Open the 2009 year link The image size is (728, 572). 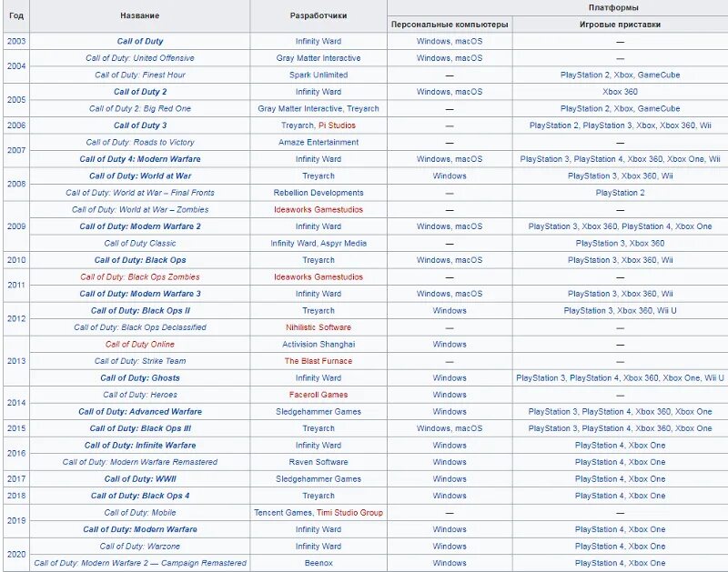coord(16,226)
